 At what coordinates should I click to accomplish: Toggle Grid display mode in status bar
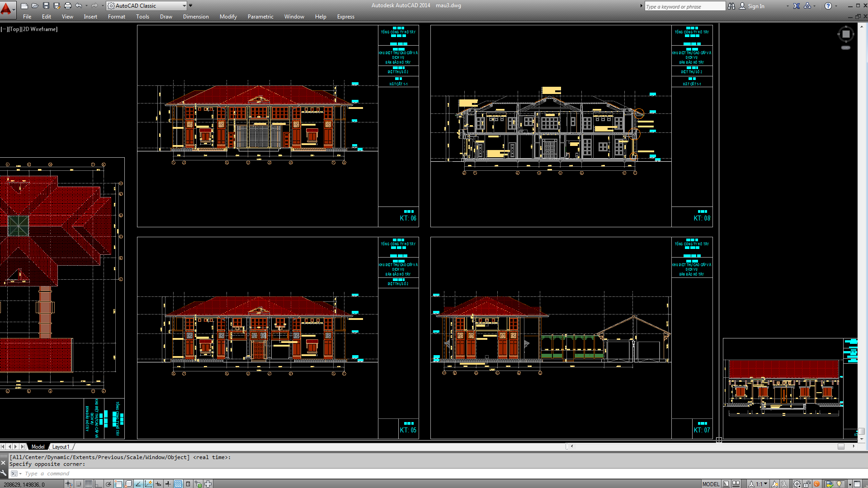coord(89,483)
